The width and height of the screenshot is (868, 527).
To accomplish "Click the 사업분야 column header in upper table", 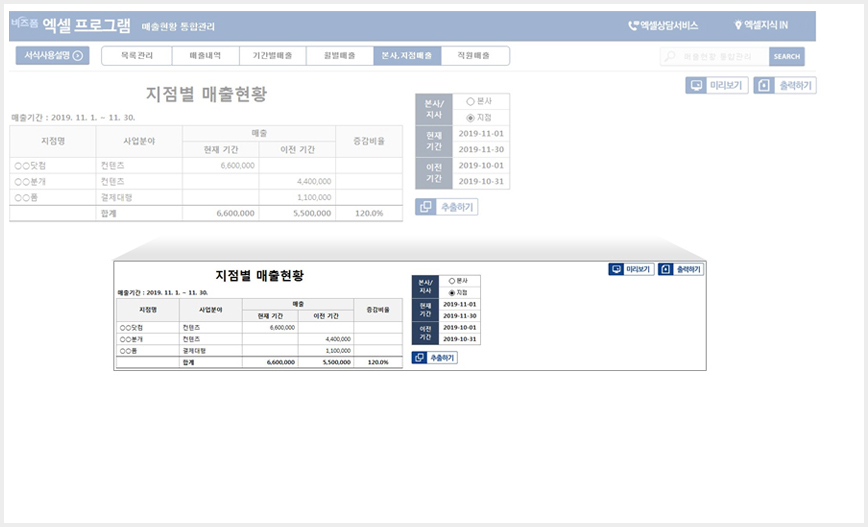I will click(x=139, y=141).
